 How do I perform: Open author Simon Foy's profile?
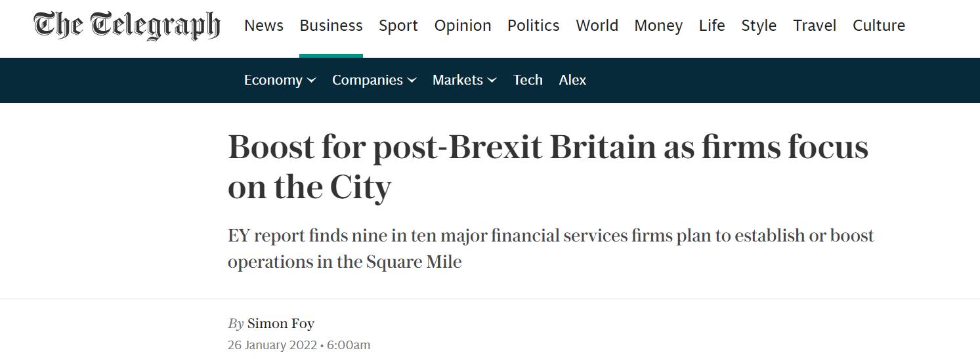(x=280, y=324)
